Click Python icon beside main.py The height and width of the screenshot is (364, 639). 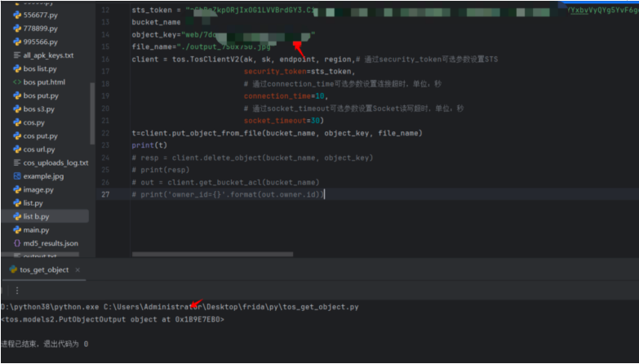[17, 230]
